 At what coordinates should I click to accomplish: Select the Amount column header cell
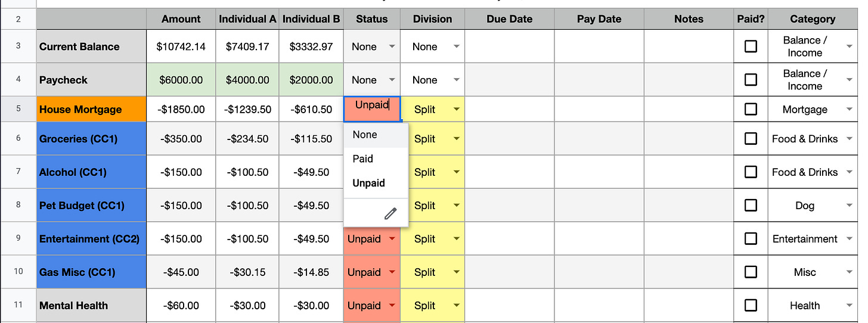tap(181, 19)
